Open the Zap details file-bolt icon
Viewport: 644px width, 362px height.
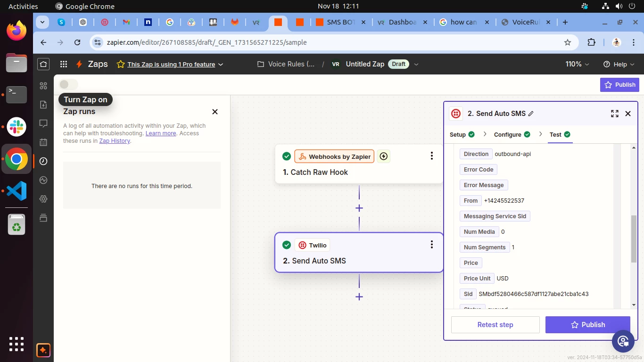[x=43, y=105]
